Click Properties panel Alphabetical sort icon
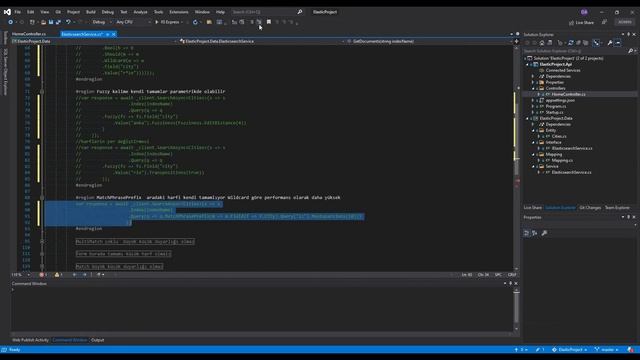 (x=535, y=233)
